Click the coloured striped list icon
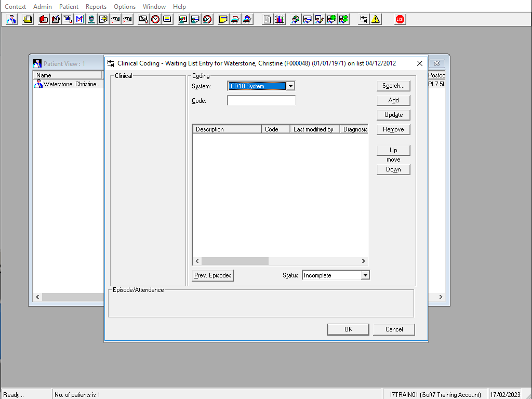 pyautogui.click(x=167, y=19)
